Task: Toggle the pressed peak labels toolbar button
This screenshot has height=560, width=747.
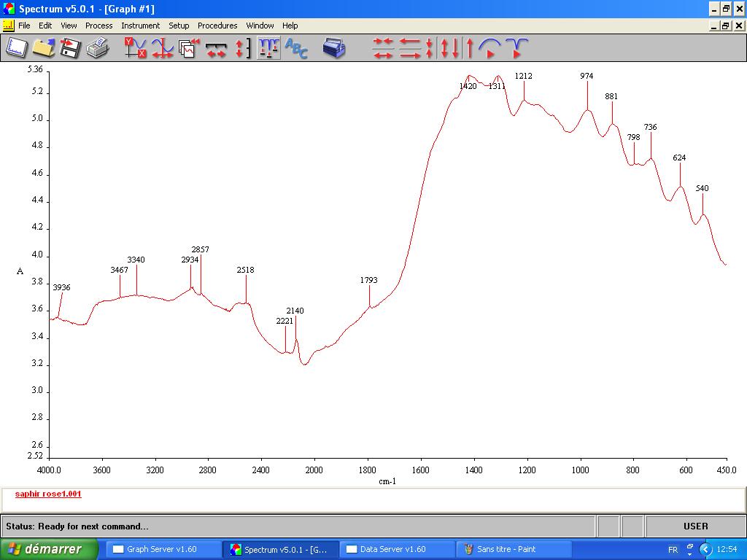Action: pyautogui.click(x=268, y=48)
